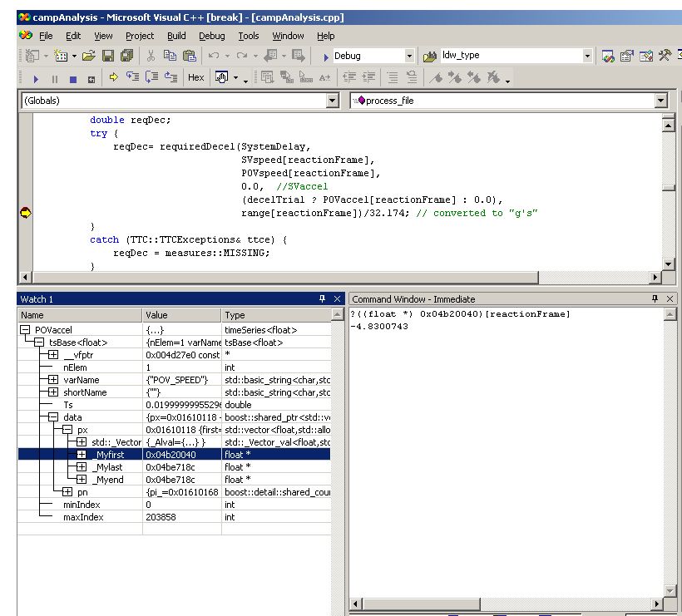
Task: Collapse the px node
Action: [x=67, y=430]
